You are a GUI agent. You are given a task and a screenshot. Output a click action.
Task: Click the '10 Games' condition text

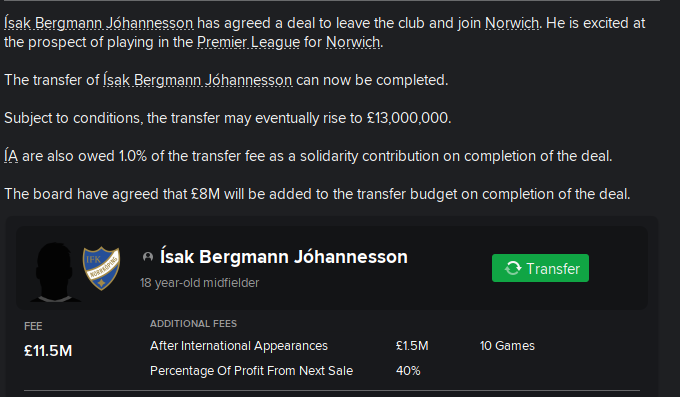(x=507, y=346)
